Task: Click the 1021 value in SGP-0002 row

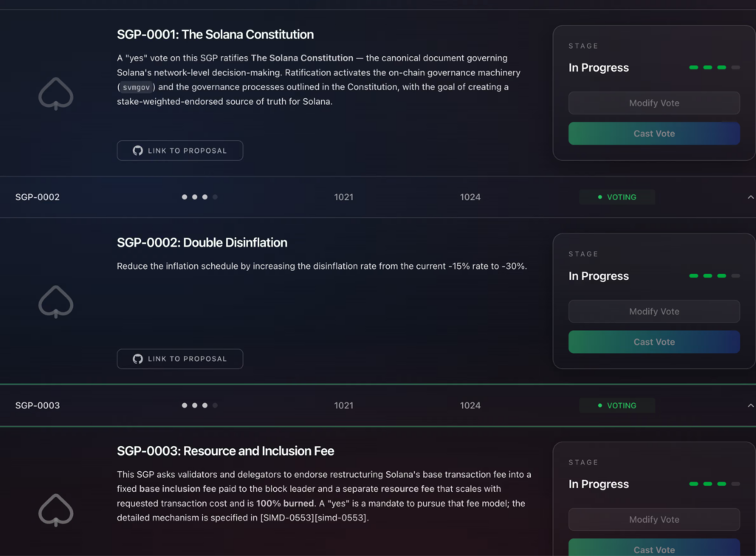Action: 344,196
